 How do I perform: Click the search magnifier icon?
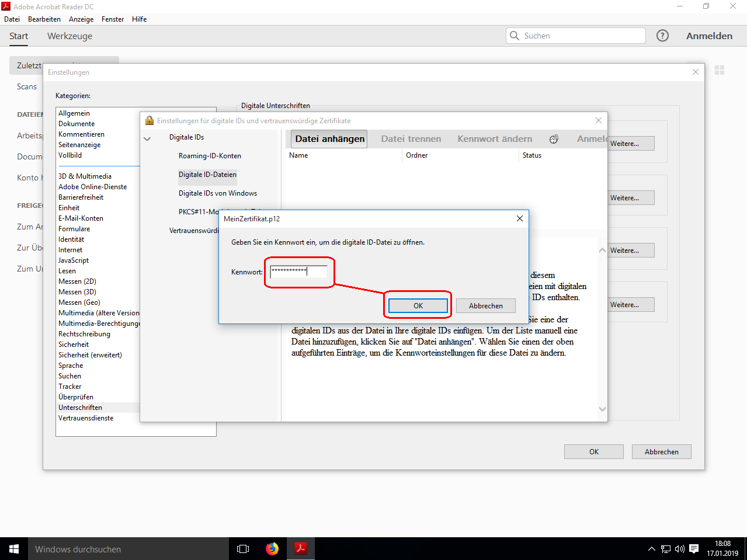515,36
